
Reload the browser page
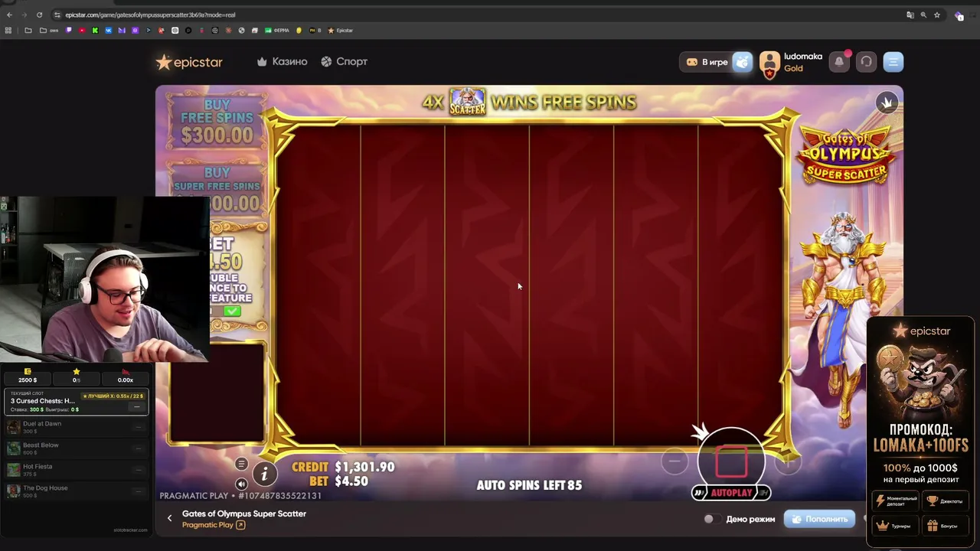point(39,15)
